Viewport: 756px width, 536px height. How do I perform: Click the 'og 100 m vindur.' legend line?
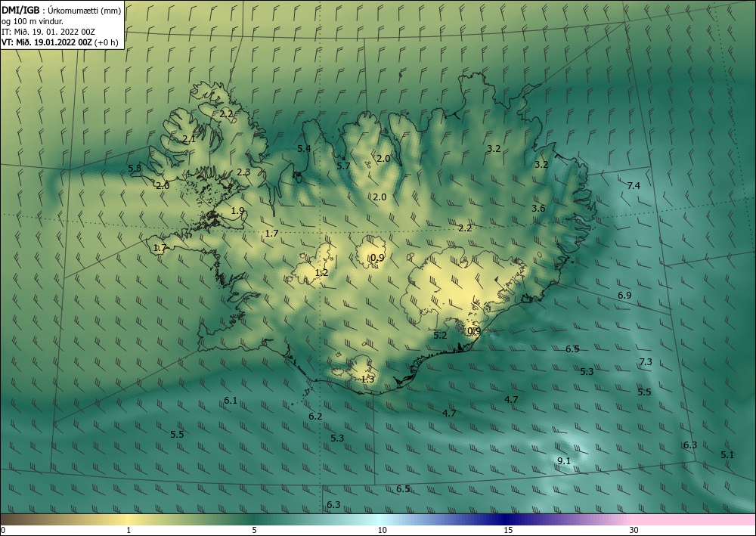[33, 20]
